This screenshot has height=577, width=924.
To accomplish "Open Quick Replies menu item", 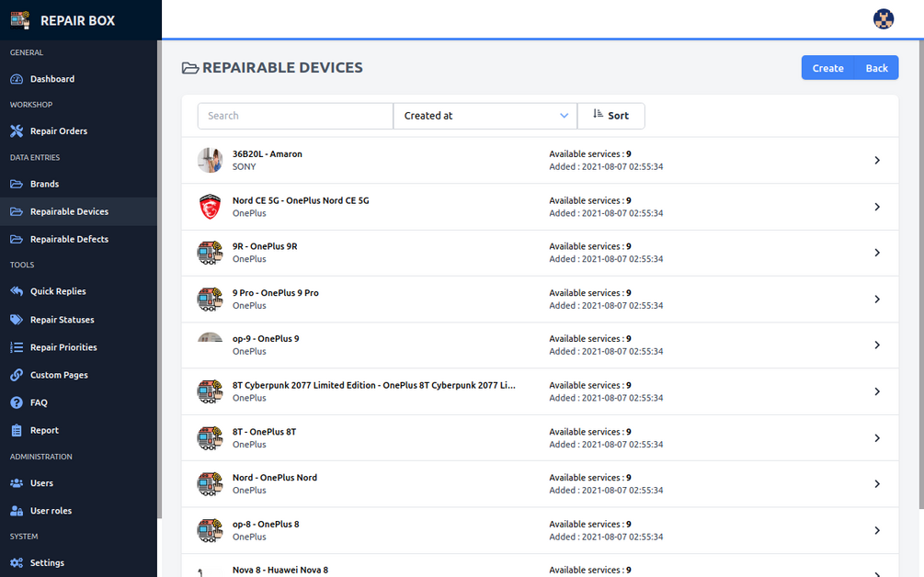I will [x=78, y=291].
